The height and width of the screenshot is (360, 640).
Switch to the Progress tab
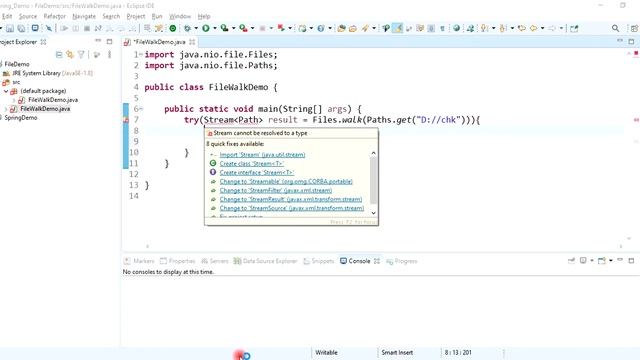(402, 261)
